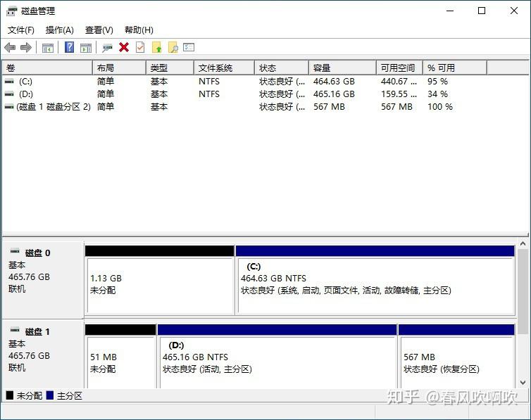This screenshot has width=531, height=420.
Task: Toggle the show/hide console tree icon
Action: 48,48
